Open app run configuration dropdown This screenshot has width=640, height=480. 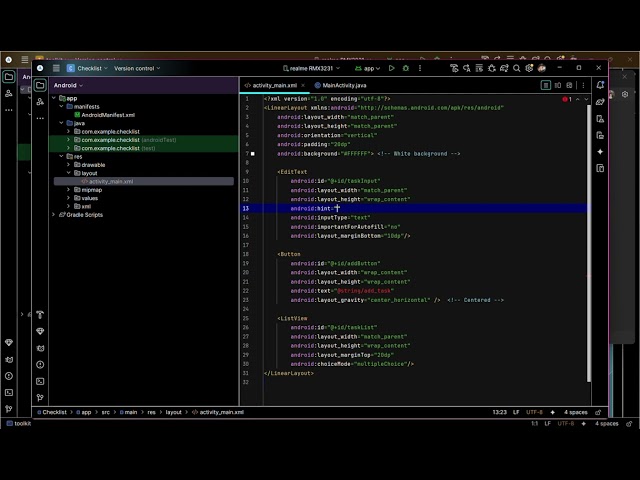(367, 68)
